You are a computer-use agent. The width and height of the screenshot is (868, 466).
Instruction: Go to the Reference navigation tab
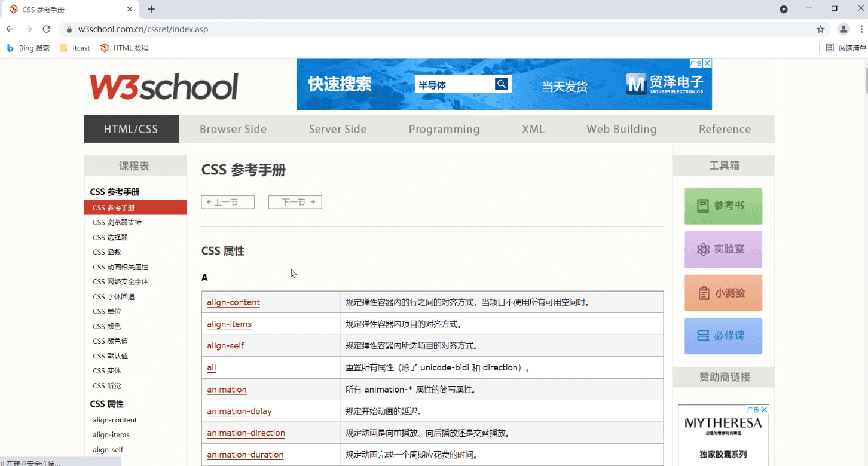point(725,129)
